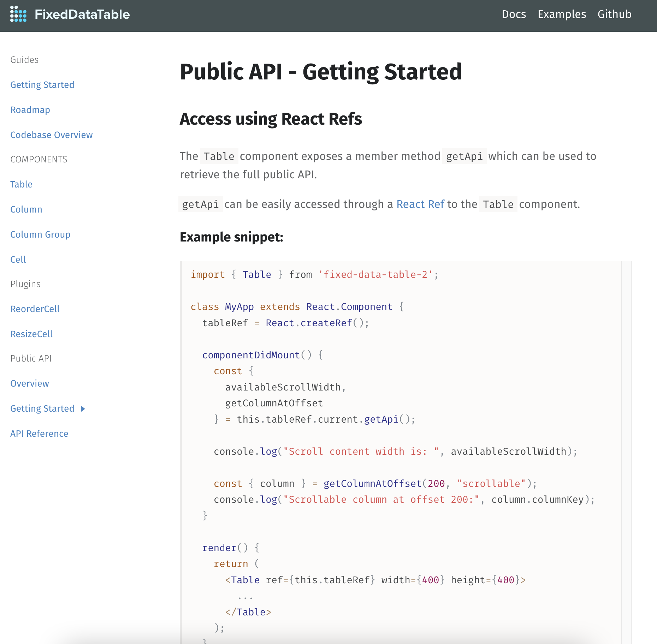Click the FixedDataTable dotted logo icon
This screenshot has height=644, width=657.
point(18,14)
